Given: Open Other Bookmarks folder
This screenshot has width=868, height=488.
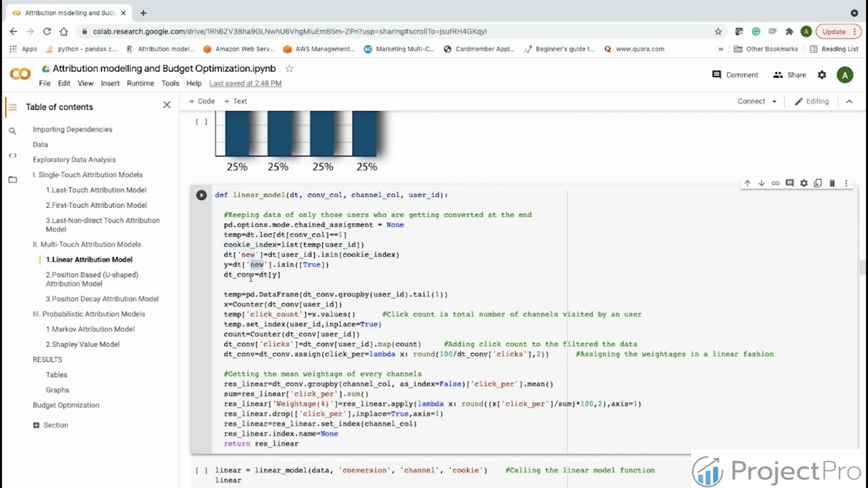Looking at the screenshot, I should [766, 49].
